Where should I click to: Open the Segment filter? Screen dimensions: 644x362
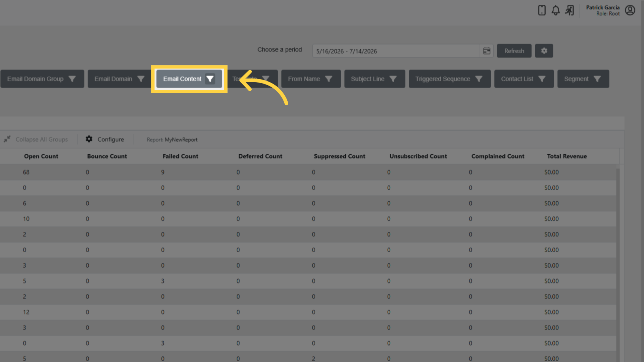coord(583,79)
